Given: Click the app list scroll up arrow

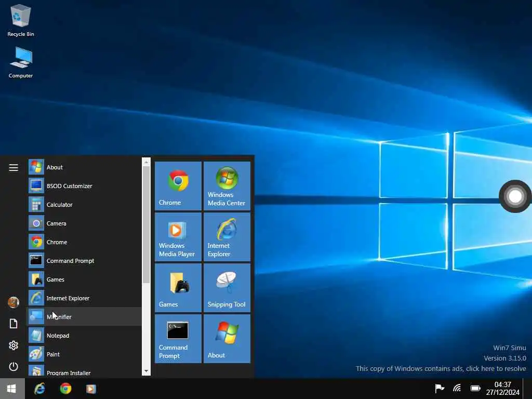Looking at the screenshot, I should point(146,162).
